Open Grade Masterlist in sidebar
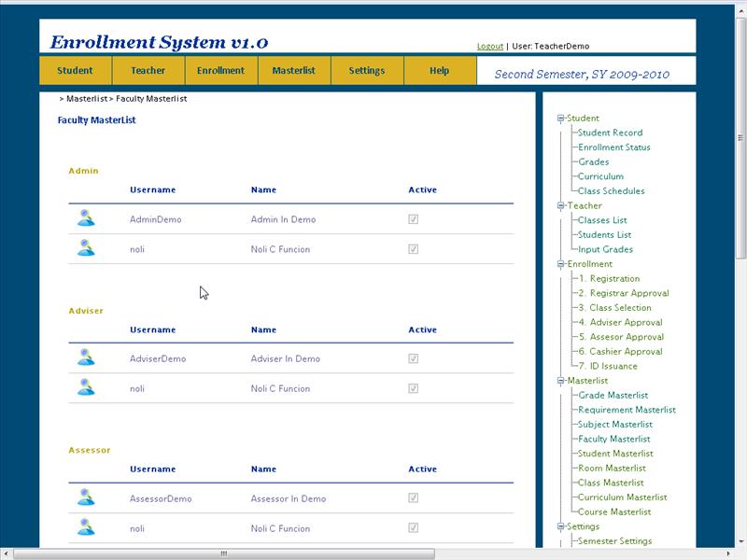This screenshot has height=560, width=747. pos(613,395)
